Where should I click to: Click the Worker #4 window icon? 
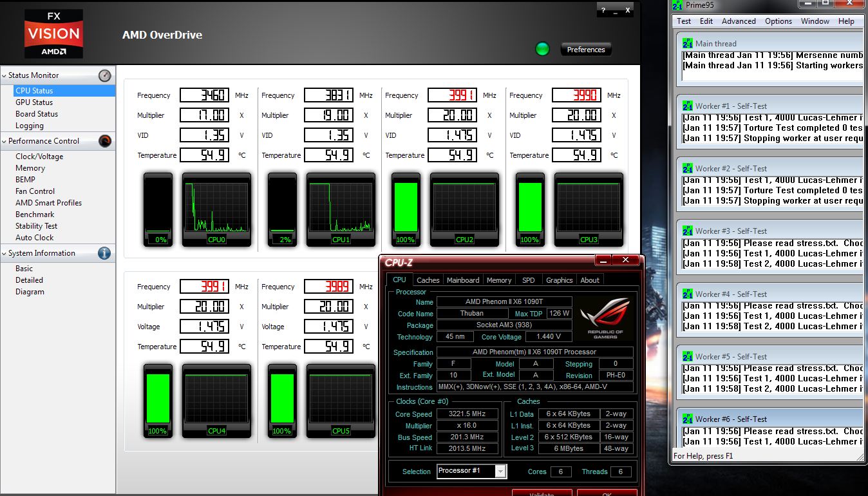688,294
